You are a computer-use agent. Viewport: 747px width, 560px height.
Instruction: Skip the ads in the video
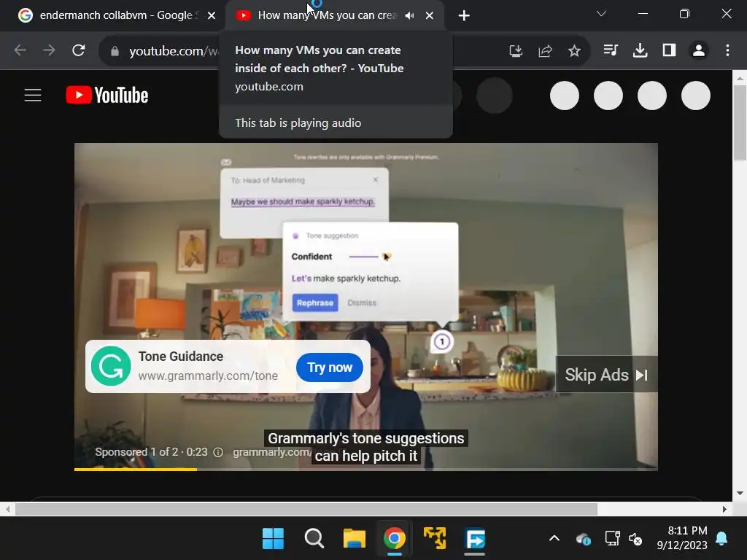tap(606, 375)
